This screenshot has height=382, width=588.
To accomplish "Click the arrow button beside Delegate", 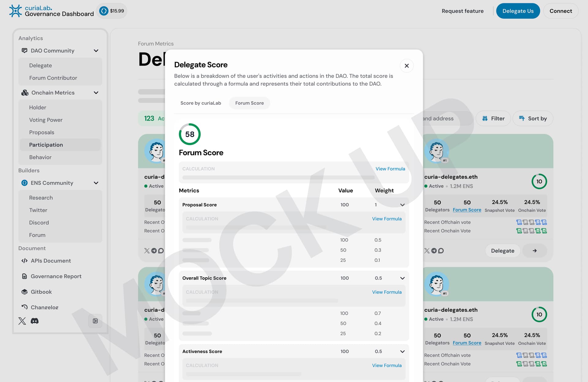I will pyautogui.click(x=534, y=251).
